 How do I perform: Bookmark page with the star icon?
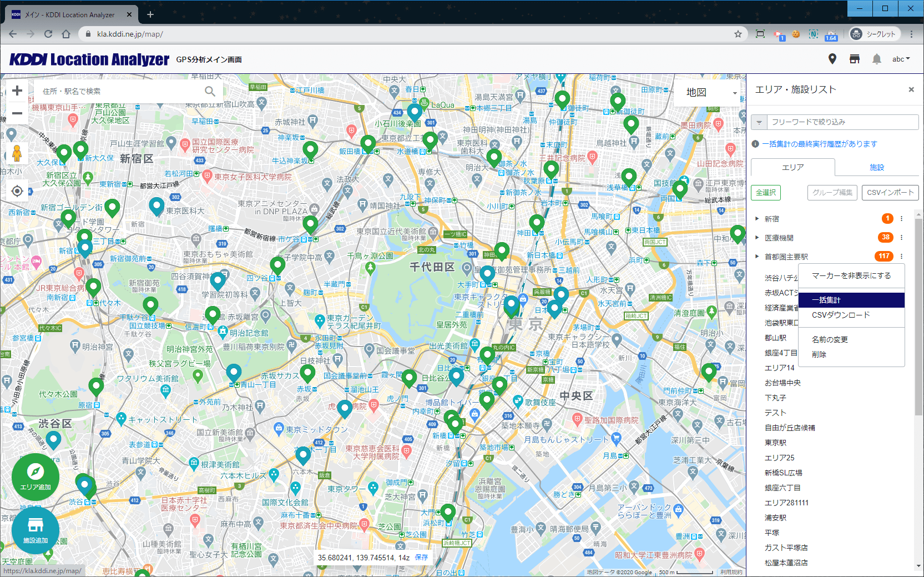tap(738, 34)
